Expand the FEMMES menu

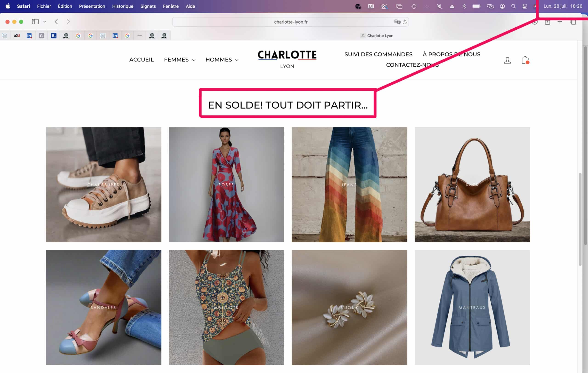click(179, 60)
